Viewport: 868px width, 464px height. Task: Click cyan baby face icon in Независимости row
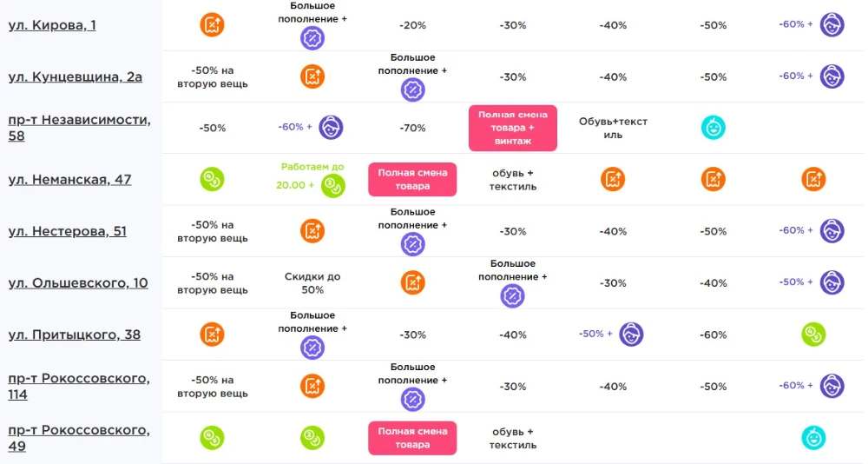coord(713,128)
